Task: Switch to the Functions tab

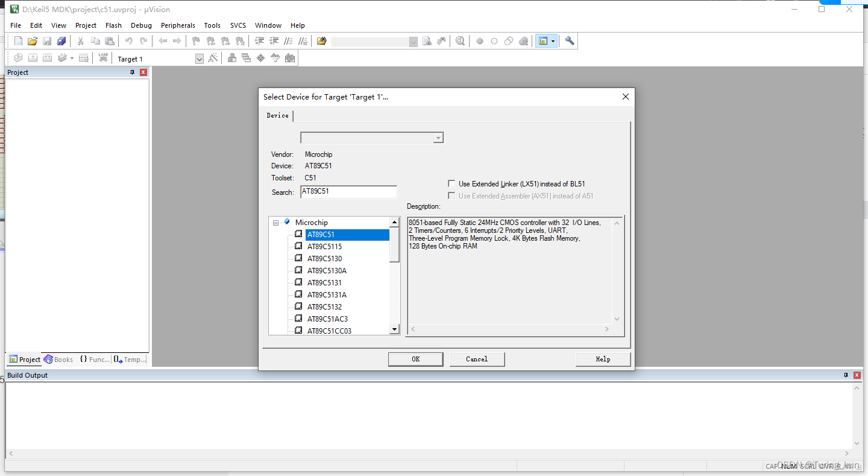Action: coord(95,360)
